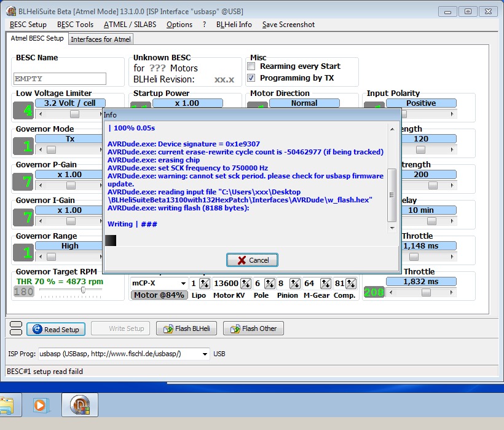Click left arrow of Governor I-Gain slider
The image size is (504, 430).
41,221
